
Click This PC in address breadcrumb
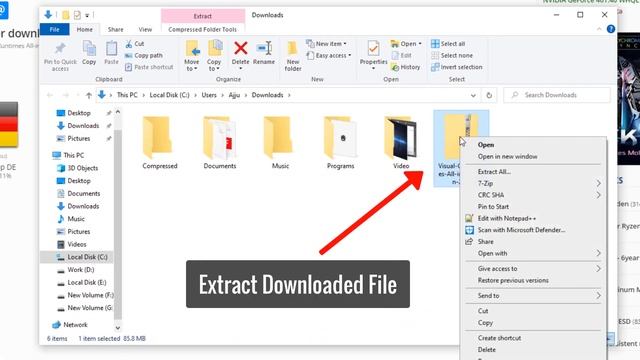pos(127,95)
